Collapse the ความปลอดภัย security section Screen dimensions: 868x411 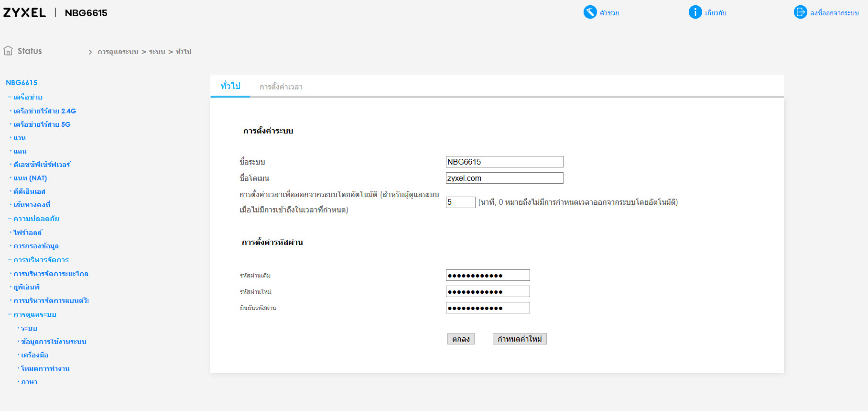(10, 219)
